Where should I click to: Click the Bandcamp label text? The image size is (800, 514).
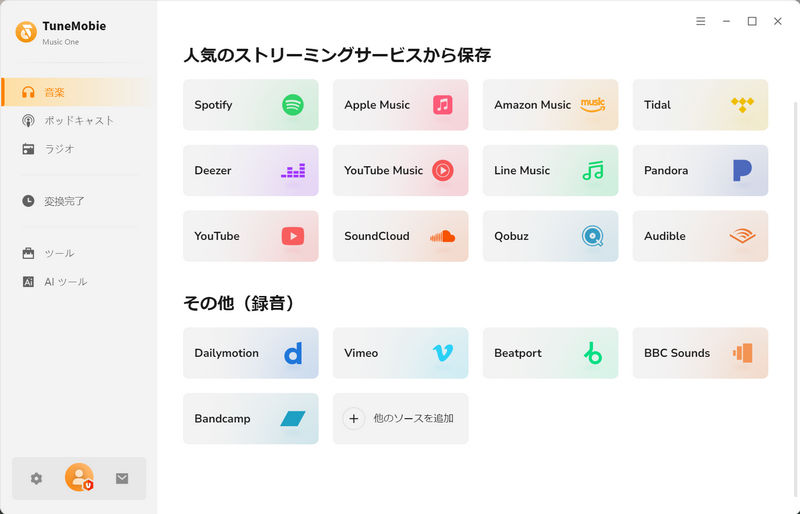click(222, 419)
